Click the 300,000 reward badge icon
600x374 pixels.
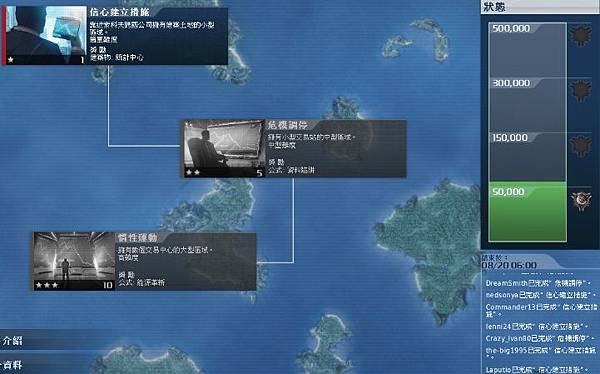tap(581, 91)
